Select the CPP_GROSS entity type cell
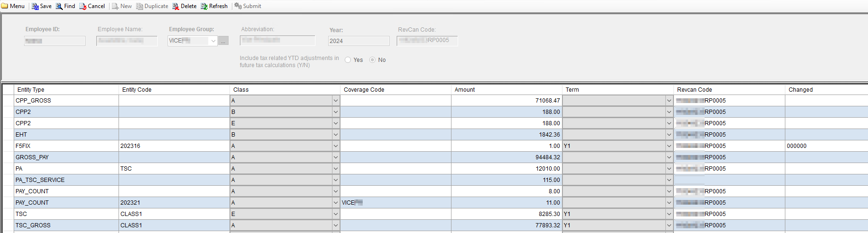Viewport: 868px width, 233px height. (x=67, y=101)
